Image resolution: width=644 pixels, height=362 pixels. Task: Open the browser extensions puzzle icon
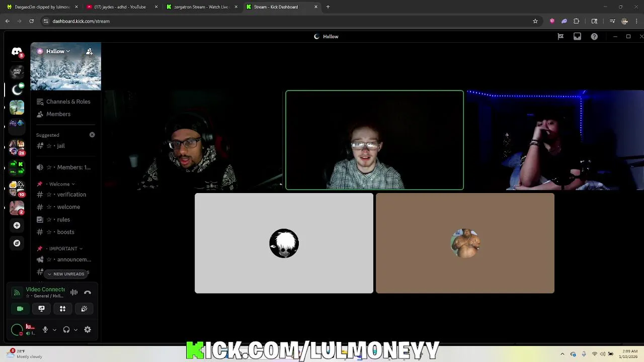click(x=577, y=21)
